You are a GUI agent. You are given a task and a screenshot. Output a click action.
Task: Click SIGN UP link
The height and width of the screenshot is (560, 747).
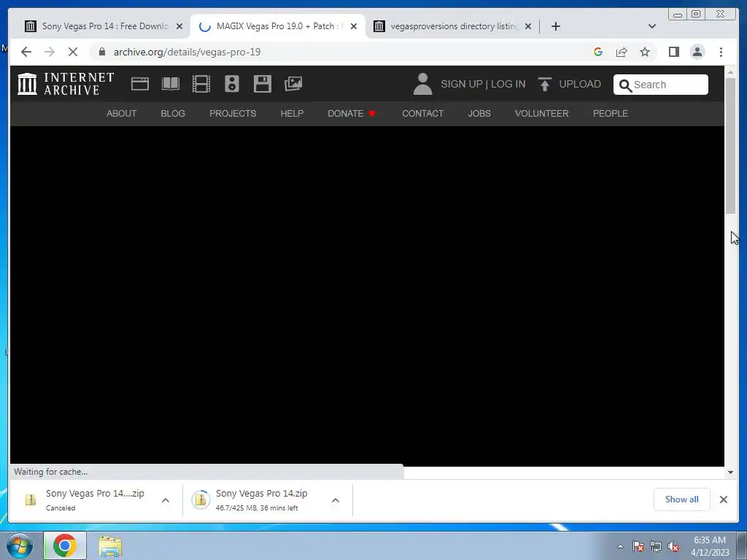pos(462,84)
